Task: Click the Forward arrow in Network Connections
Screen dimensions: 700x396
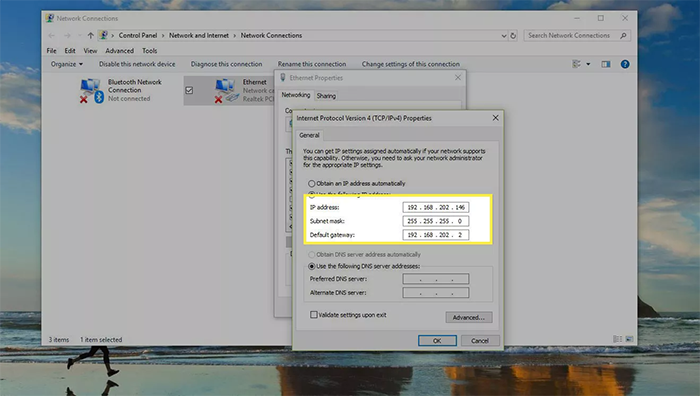Action: tap(67, 35)
